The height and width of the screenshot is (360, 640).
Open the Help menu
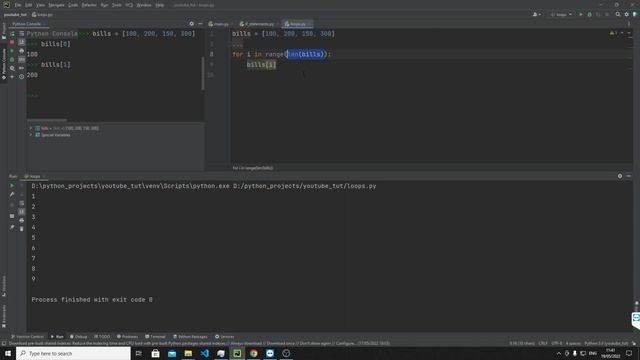tap(160, 5)
